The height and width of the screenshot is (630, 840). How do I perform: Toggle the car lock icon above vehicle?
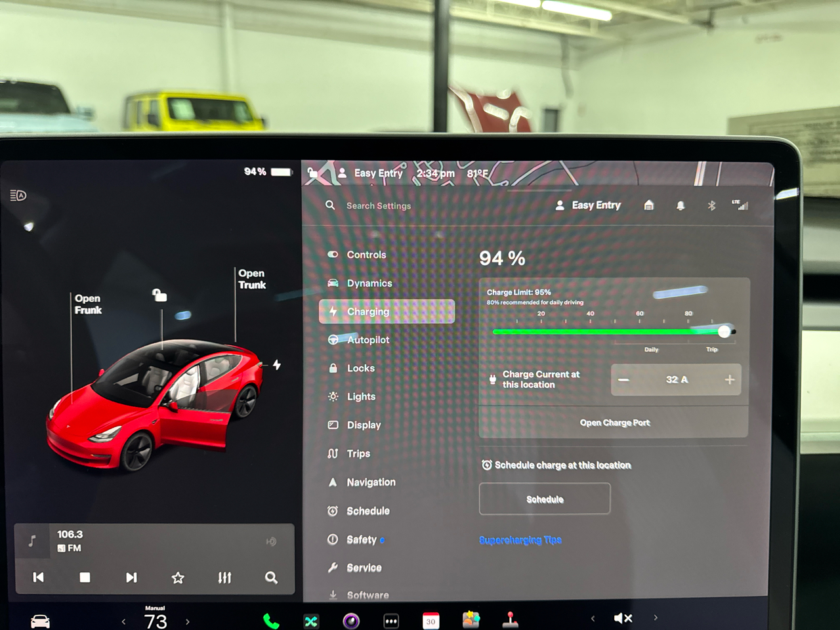point(159,295)
